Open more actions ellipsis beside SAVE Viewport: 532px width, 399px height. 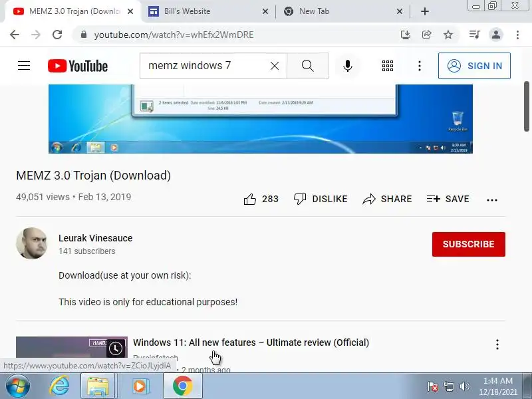click(x=492, y=200)
